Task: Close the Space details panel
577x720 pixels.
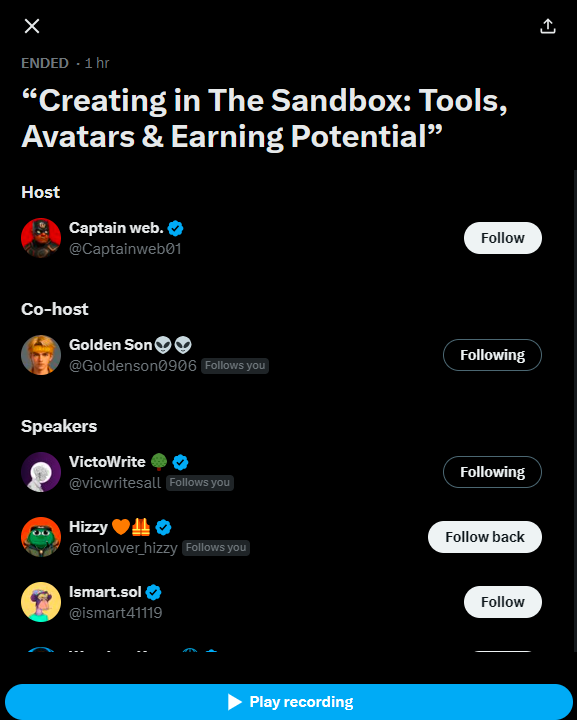Action: click(32, 26)
